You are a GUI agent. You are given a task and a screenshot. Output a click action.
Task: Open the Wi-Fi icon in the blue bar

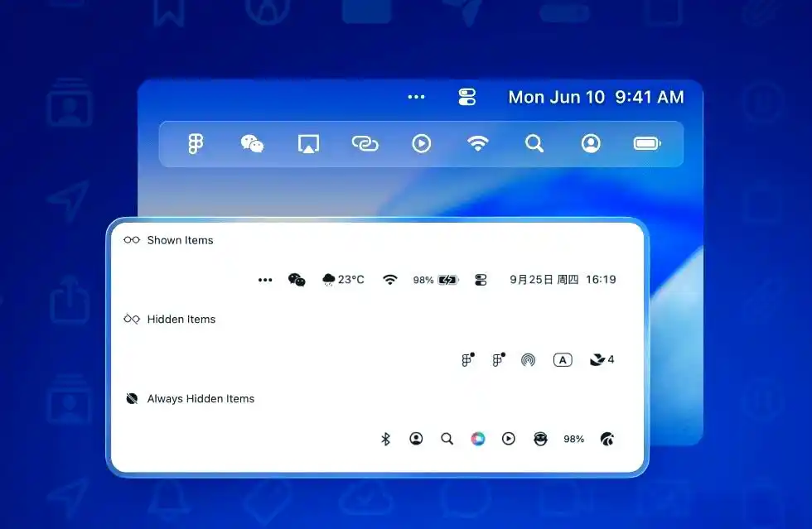coord(477,144)
